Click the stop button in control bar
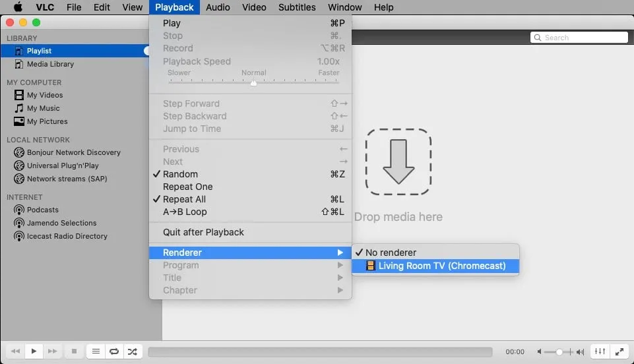 pyautogui.click(x=74, y=351)
